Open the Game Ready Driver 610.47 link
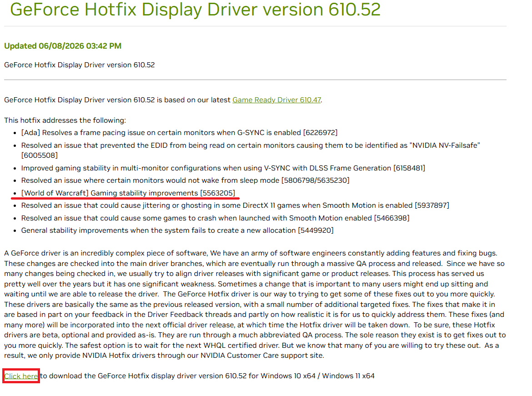Viewport: 532px width, 396px height. (276, 100)
